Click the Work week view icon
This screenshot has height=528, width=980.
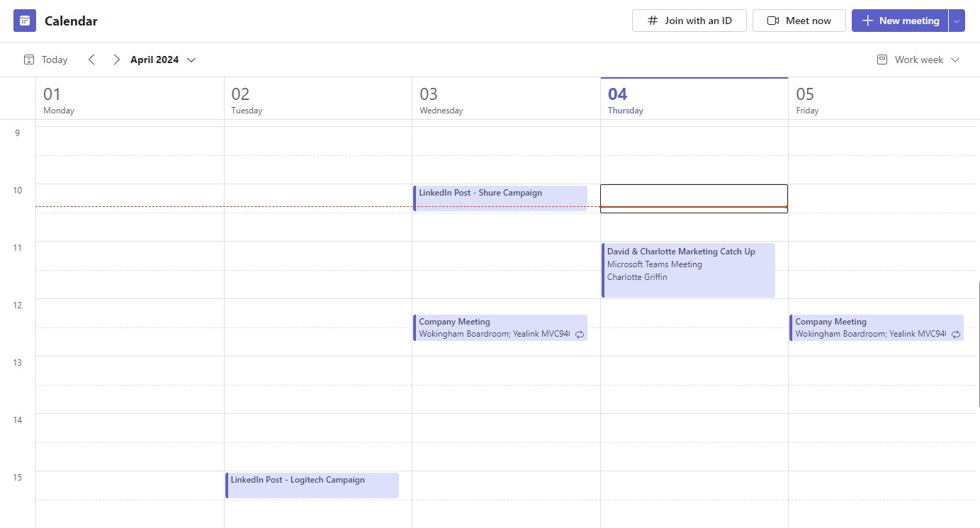pos(882,60)
